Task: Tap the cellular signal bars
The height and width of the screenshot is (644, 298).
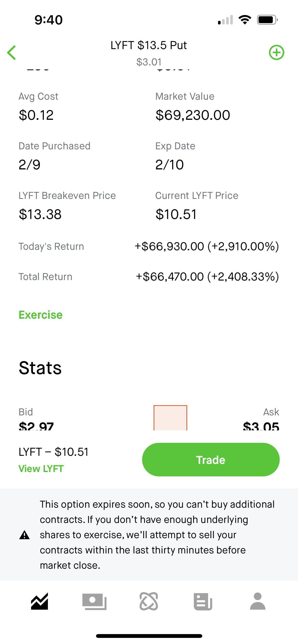Action: tap(225, 20)
